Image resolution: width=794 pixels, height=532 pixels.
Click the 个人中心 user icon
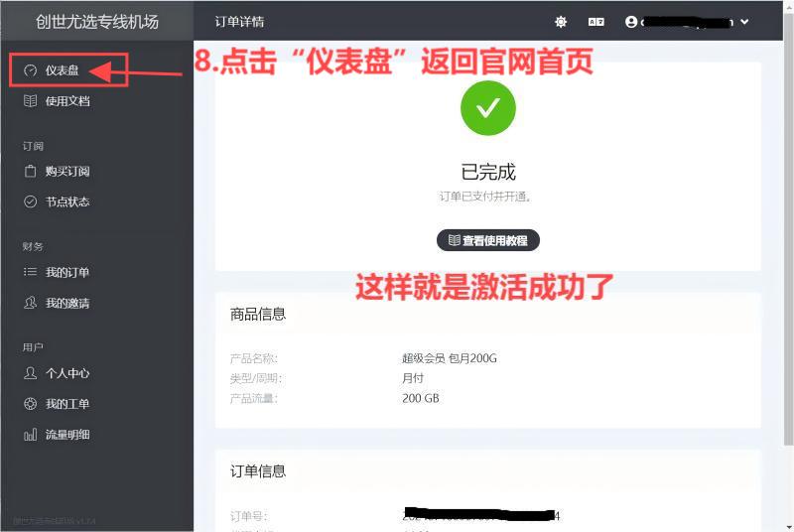point(31,373)
